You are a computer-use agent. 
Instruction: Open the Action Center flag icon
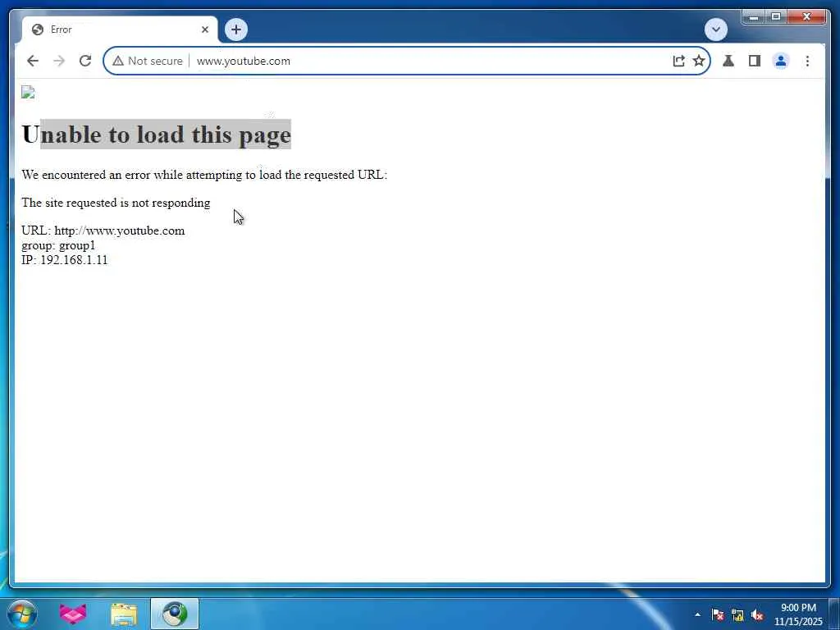(x=718, y=614)
